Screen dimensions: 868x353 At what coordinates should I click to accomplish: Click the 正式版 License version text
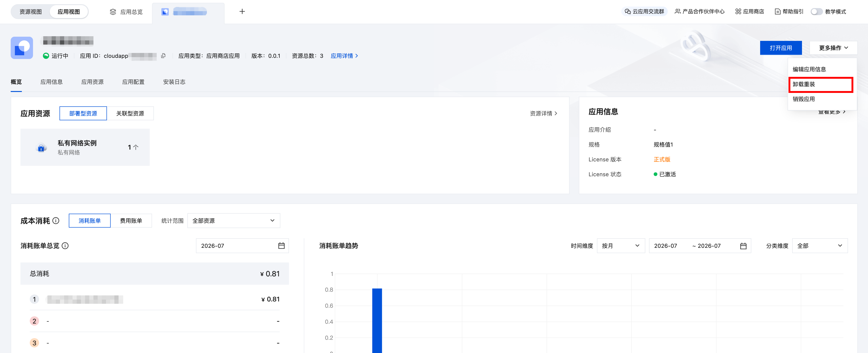[662, 160]
